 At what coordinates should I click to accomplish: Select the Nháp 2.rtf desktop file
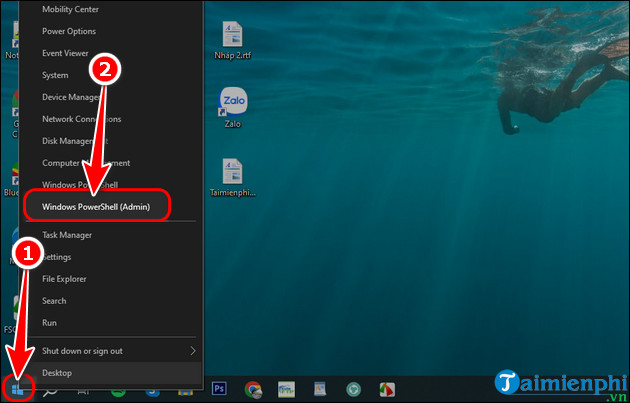pyautogui.click(x=233, y=40)
